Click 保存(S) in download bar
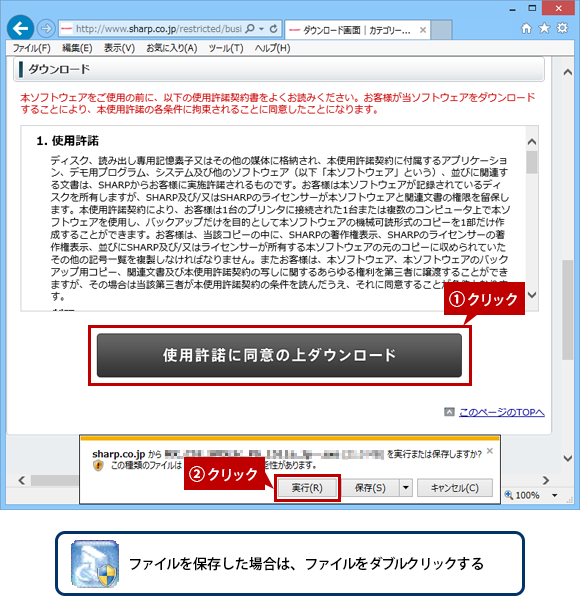Screen dimensions: 580x600 (370, 488)
